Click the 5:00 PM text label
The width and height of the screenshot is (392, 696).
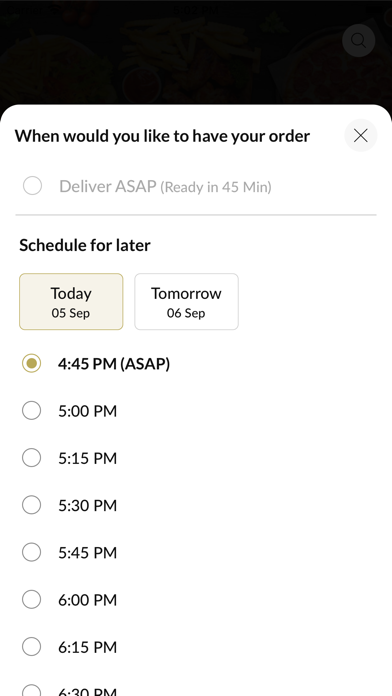87,411
